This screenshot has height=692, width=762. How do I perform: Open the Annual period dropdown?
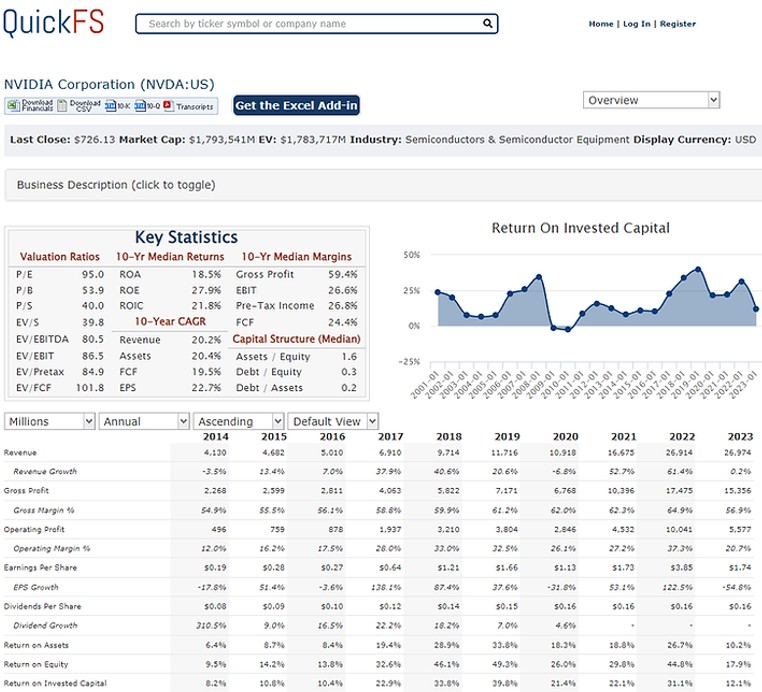click(144, 421)
